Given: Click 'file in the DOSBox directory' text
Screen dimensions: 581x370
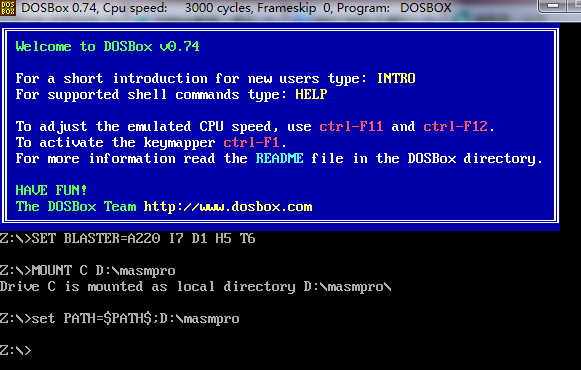Looking at the screenshot, I should 426,159.
